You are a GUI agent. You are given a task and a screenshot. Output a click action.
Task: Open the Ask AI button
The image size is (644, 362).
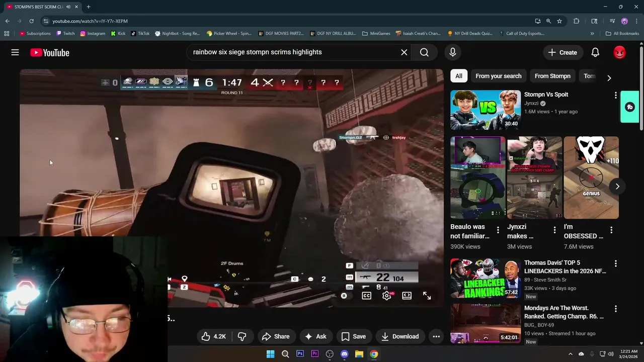click(315, 336)
